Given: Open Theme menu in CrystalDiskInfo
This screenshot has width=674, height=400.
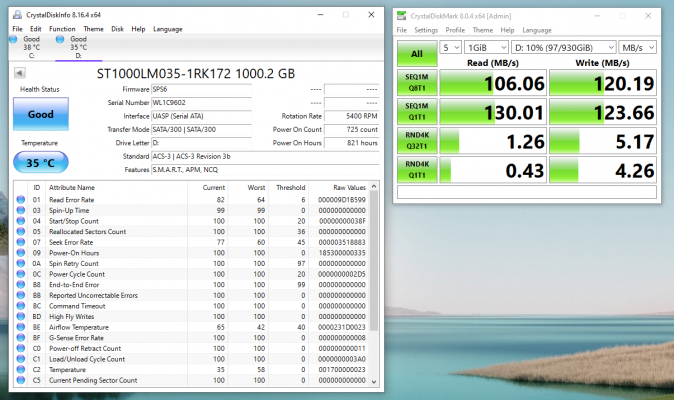Looking at the screenshot, I should click(93, 29).
